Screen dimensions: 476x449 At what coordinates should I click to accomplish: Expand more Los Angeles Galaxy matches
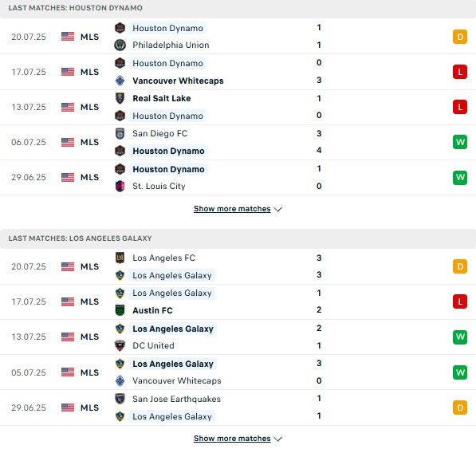232,439
